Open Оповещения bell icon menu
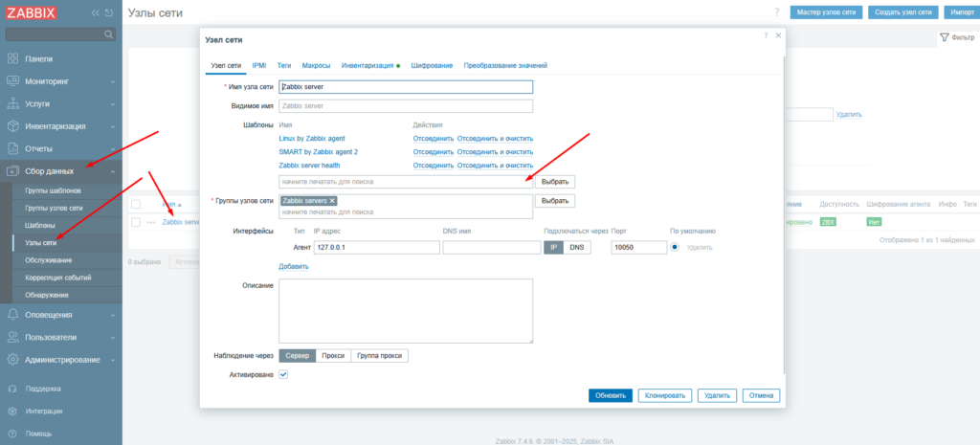The image size is (980, 445). [x=13, y=314]
